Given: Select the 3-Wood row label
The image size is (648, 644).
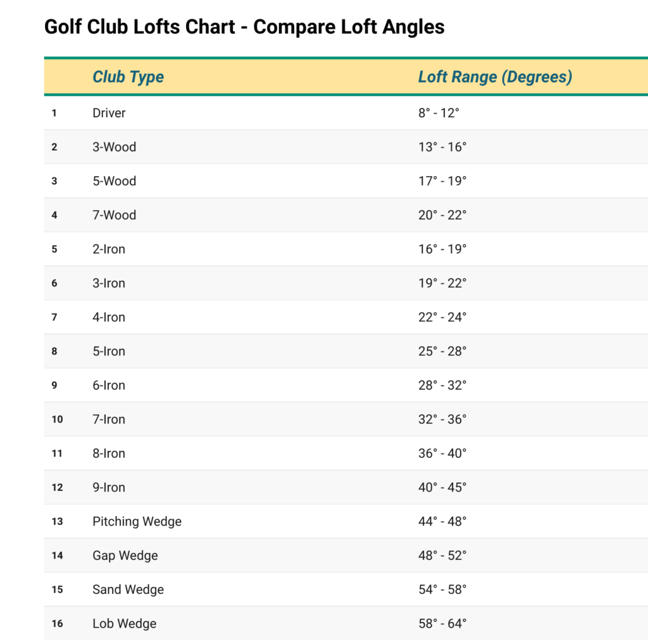Looking at the screenshot, I should click(x=114, y=147).
